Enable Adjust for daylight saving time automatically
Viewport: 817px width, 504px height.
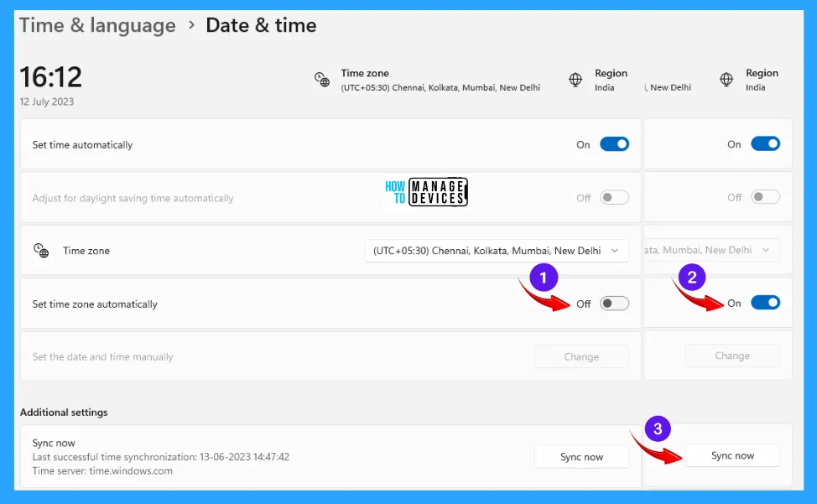click(x=612, y=196)
